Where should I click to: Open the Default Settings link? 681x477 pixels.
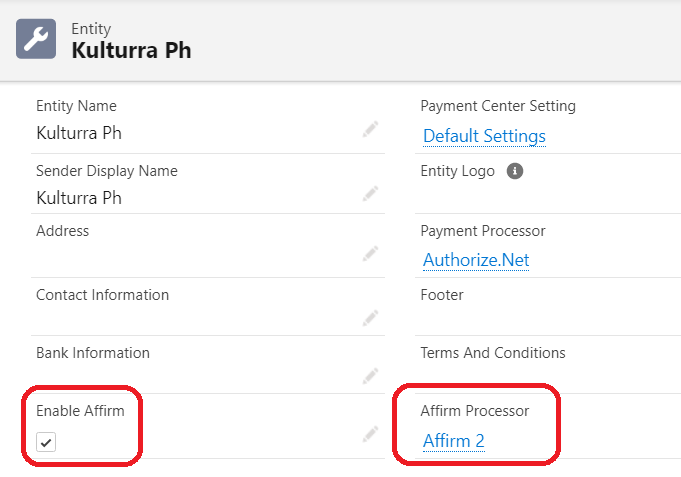tap(484, 136)
